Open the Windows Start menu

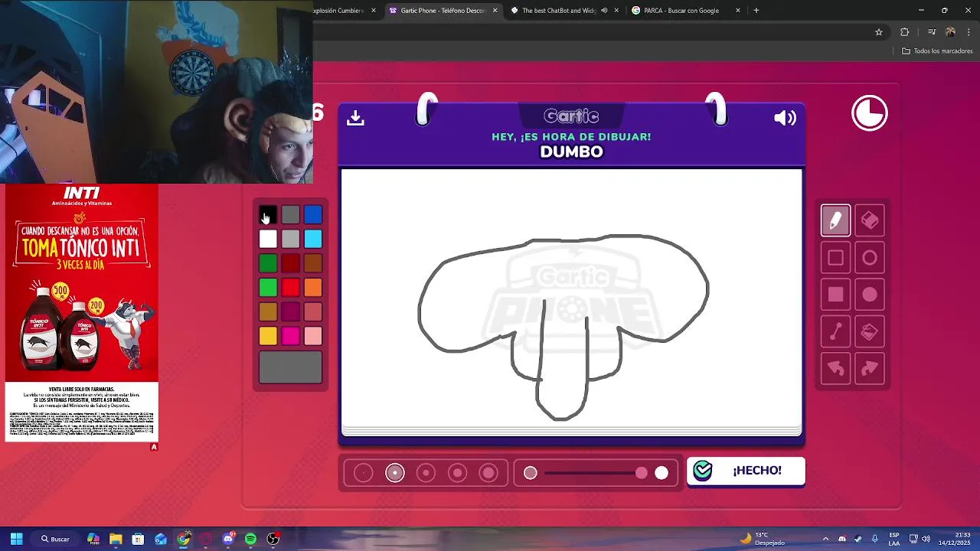click(16, 539)
